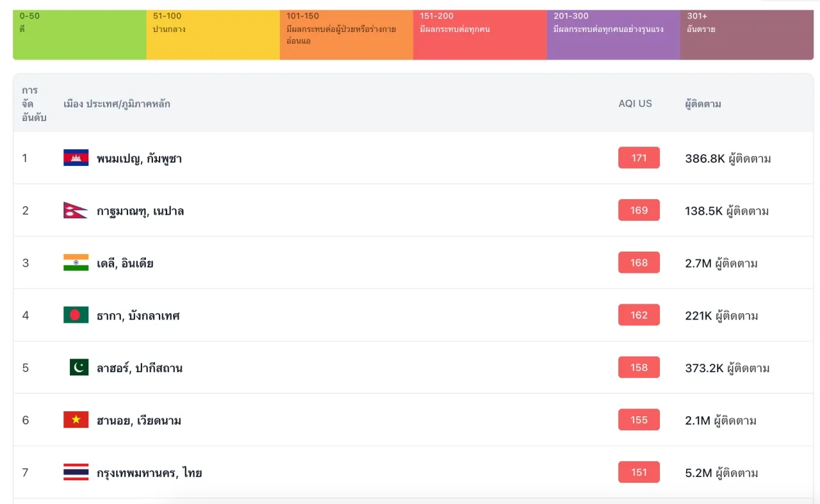The width and height of the screenshot is (820, 504).
Task: Click the ผู้ติดตาม column header
Action: pyautogui.click(x=703, y=104)
